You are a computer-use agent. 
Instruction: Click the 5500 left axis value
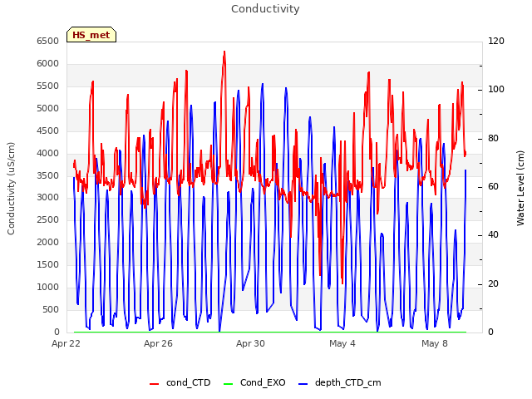point(48,86)
